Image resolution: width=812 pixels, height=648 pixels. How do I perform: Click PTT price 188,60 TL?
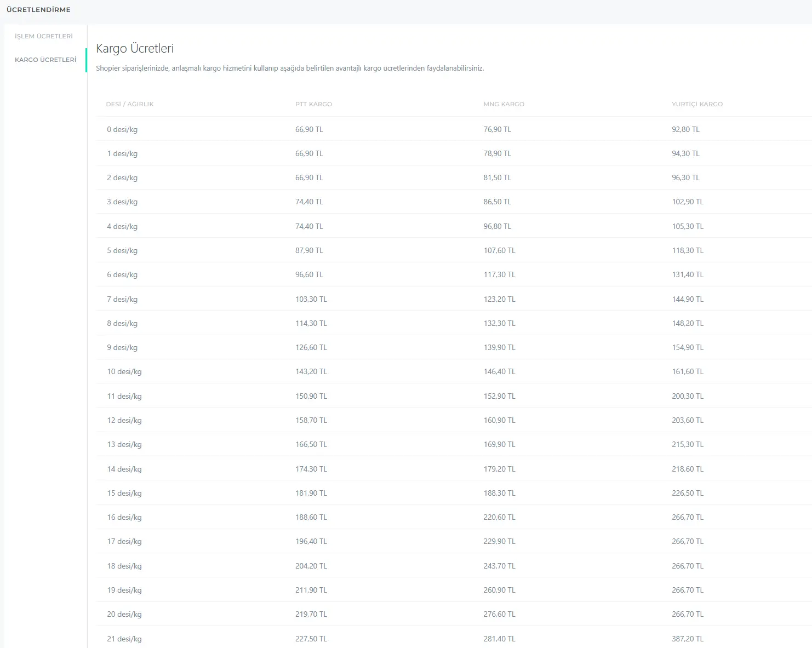click(x=311, y=518)
